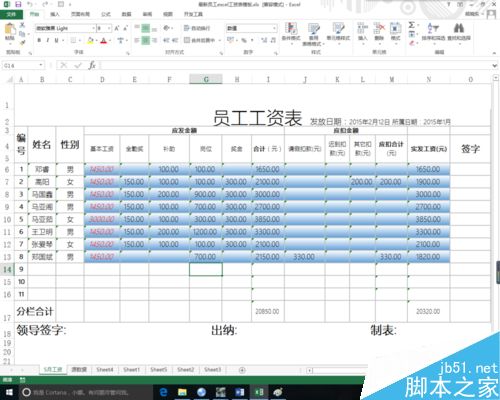The height and width of the screenshot is (400, 500).
Task: Increase font size with larger A icon
Action: point(117,28)
